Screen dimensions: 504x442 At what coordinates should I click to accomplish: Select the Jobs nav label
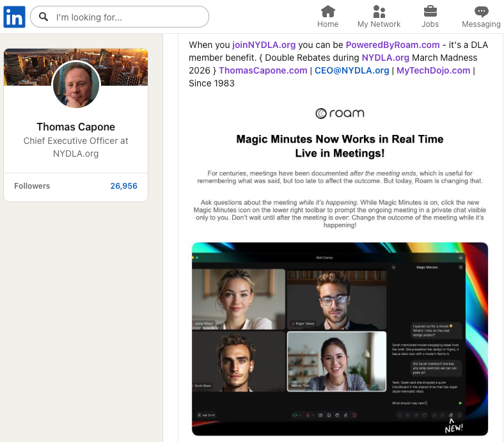point(430,24)
